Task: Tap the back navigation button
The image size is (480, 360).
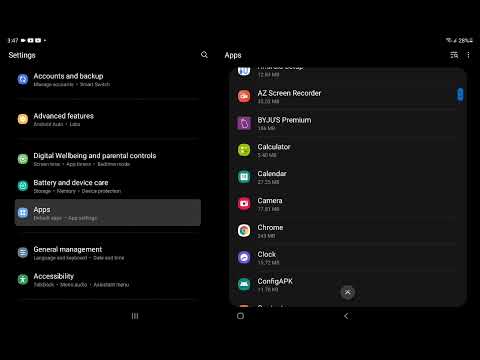Action: 346,316
